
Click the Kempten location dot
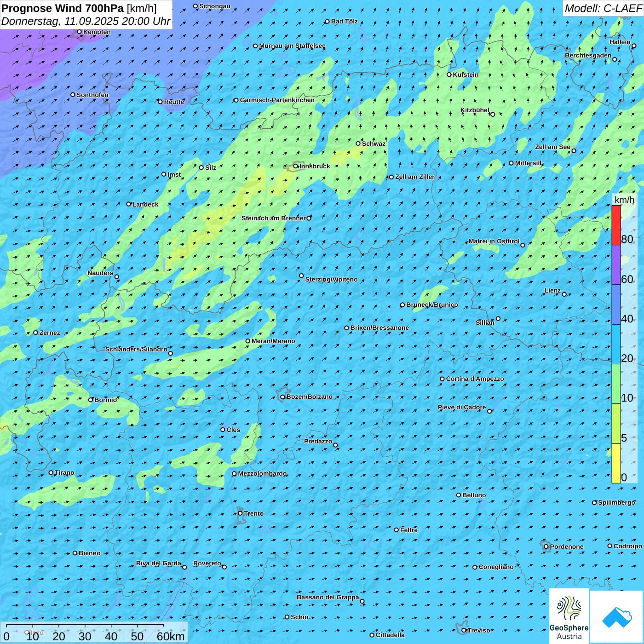[79, 32]
